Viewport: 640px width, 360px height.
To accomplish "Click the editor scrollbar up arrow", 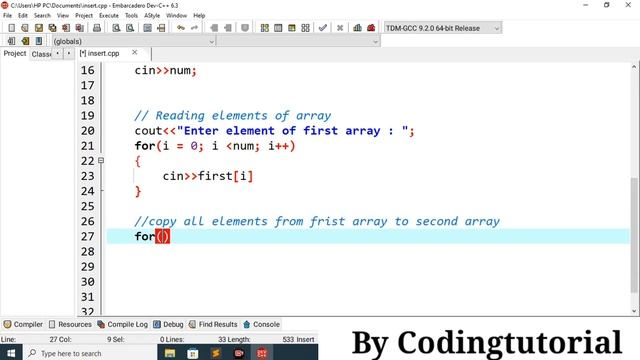I will tap(634, 67).
